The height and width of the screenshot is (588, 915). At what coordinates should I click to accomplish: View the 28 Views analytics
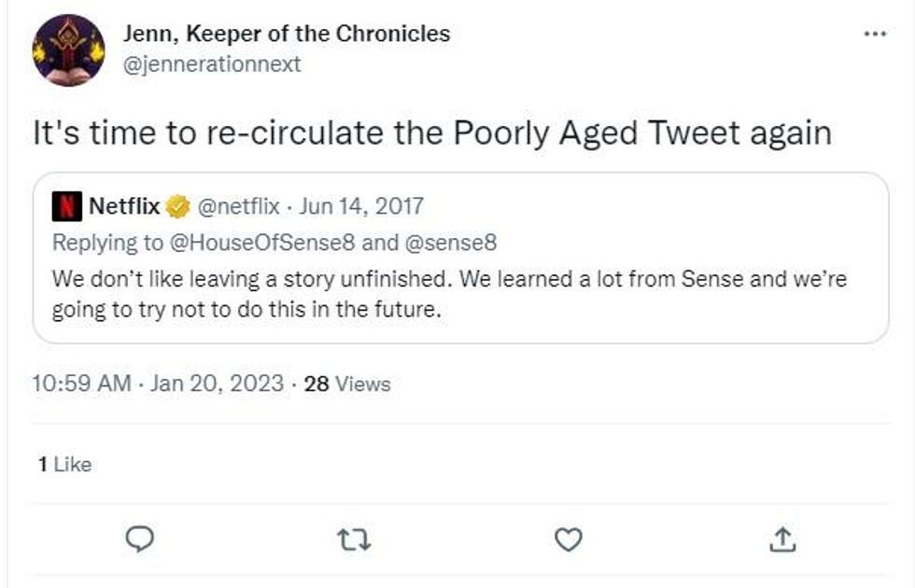(x=347, y=384)
